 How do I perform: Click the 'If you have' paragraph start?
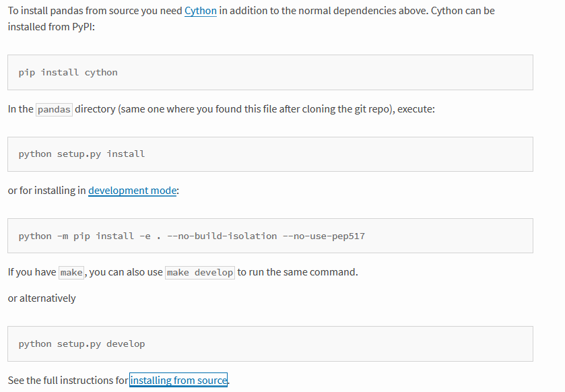[x=32, y=272]
